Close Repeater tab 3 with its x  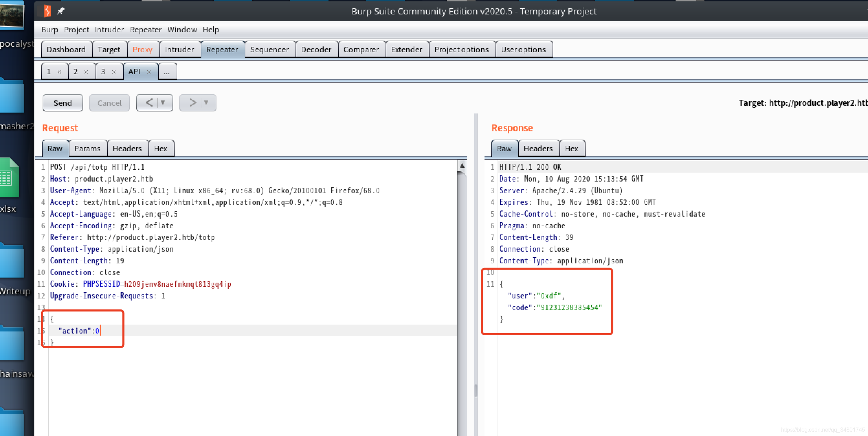[x=114, y=72]
